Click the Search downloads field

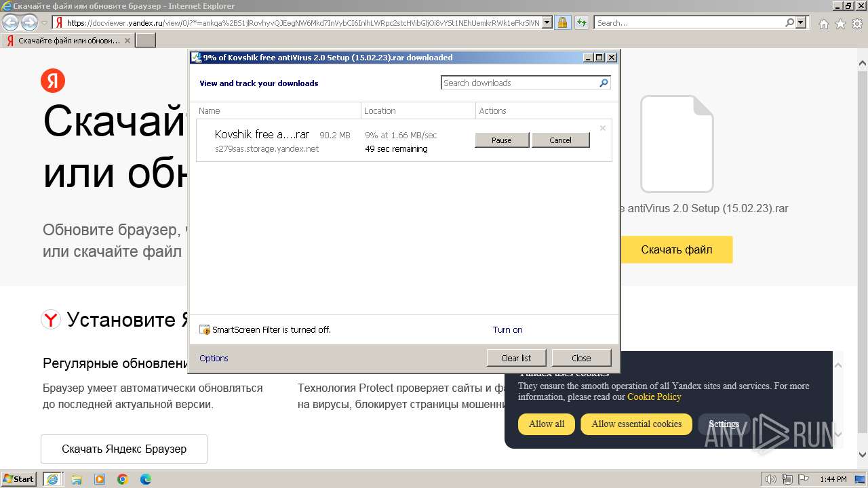click(x=519, y=83)
